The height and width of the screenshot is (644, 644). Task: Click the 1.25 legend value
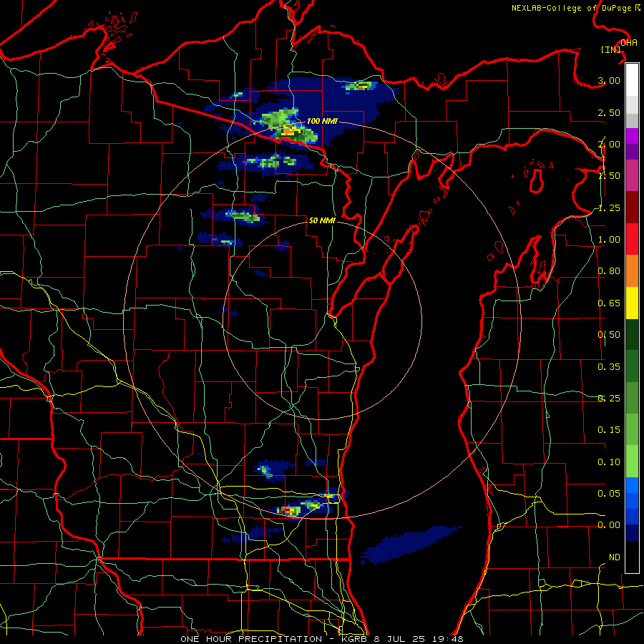(x=609, y=208)
